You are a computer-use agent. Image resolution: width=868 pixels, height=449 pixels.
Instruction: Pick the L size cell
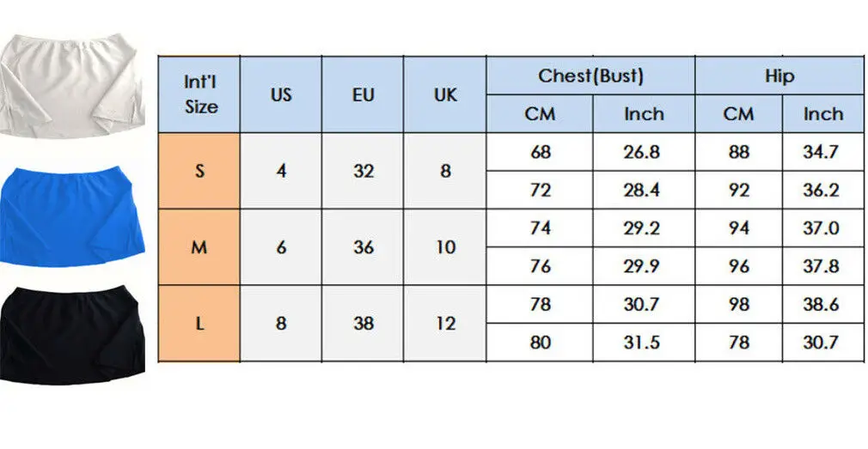(199, 324)
